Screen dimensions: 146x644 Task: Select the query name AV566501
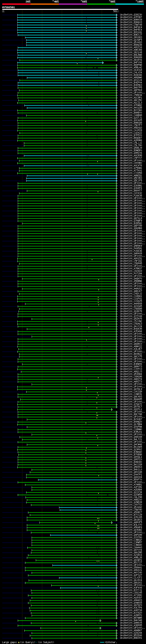point(8,8)
